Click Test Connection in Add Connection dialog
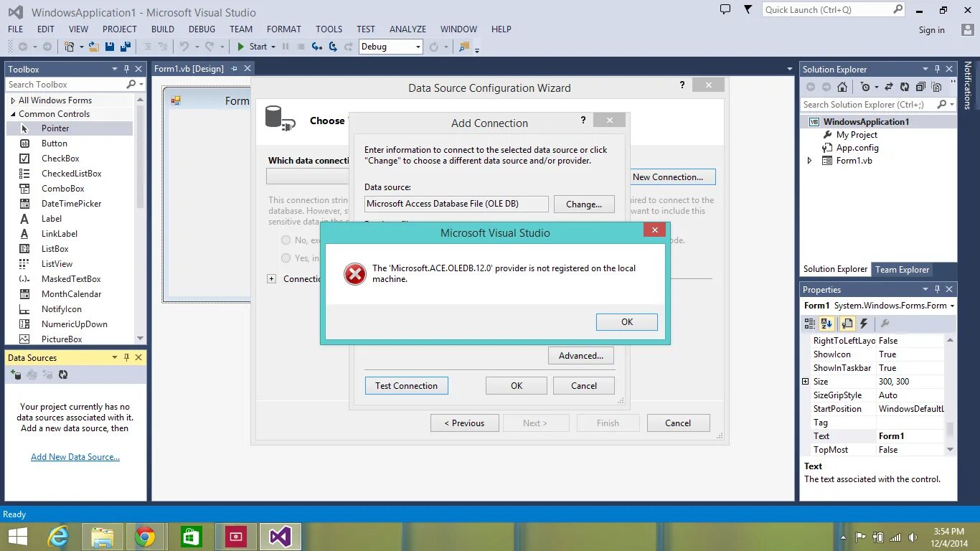980x551 pixels. 406,386
